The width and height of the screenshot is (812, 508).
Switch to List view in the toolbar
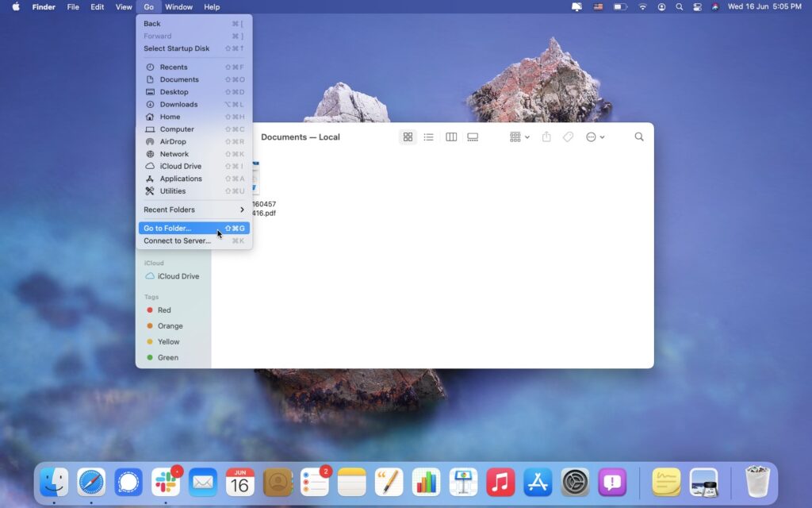[x=429, y=137]
